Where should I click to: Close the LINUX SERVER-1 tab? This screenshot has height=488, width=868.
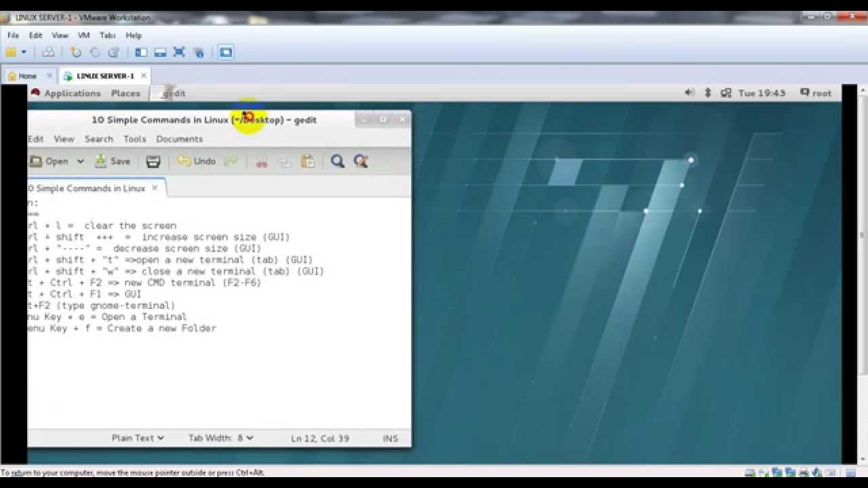pyautogui.click(x=143, y=76)
